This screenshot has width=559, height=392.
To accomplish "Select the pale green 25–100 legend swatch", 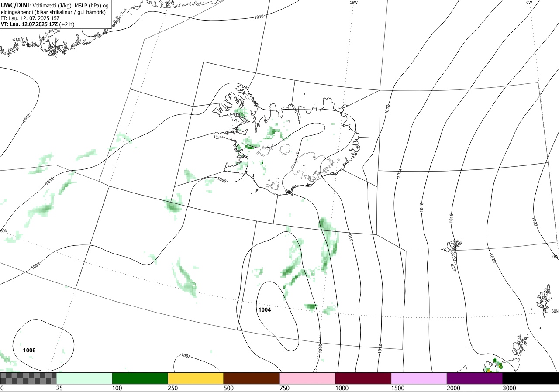I will (x=84, y=378).
